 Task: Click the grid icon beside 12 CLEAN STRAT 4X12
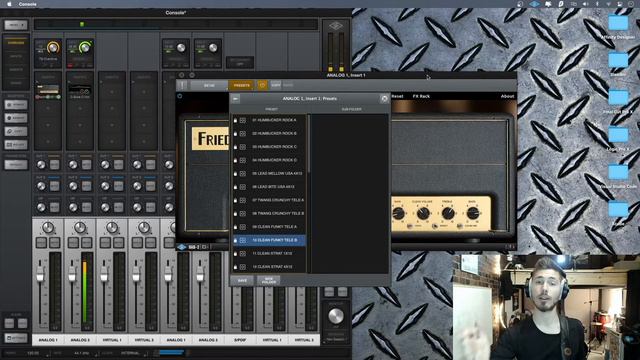click(x=243, y=267)
